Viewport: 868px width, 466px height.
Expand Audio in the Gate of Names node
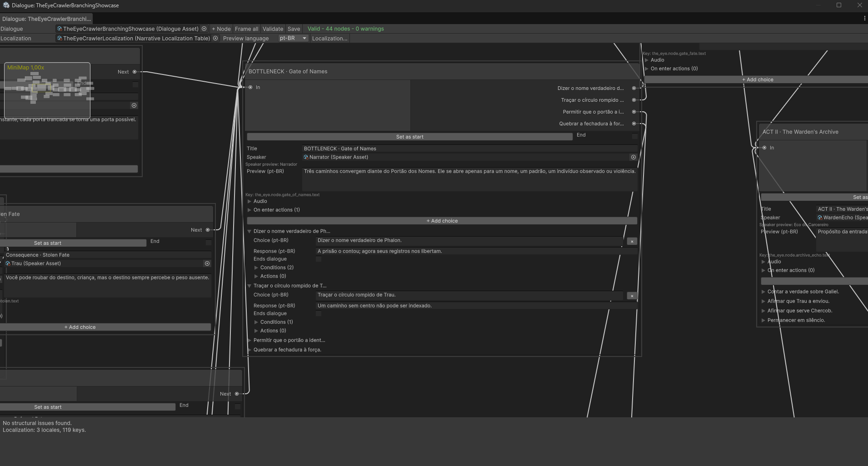click(249, 201)
